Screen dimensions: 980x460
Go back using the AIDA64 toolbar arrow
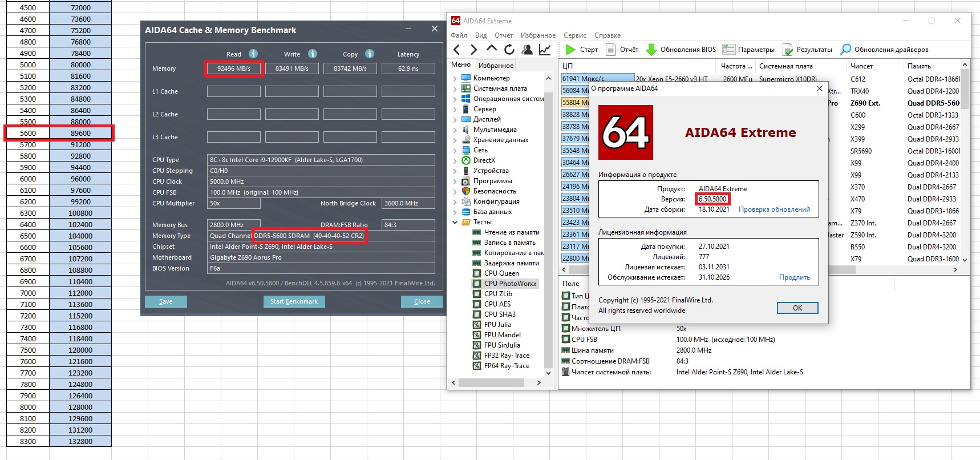[x=456, y=50]
